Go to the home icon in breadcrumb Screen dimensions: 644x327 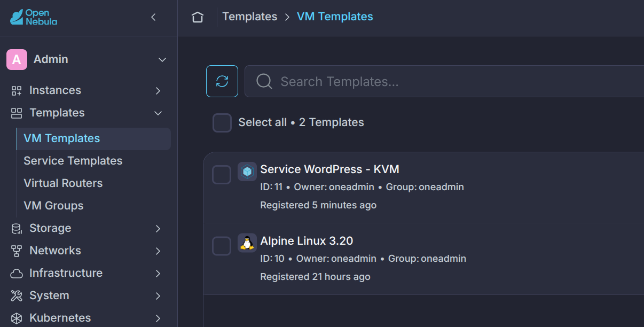pos(198,17)
